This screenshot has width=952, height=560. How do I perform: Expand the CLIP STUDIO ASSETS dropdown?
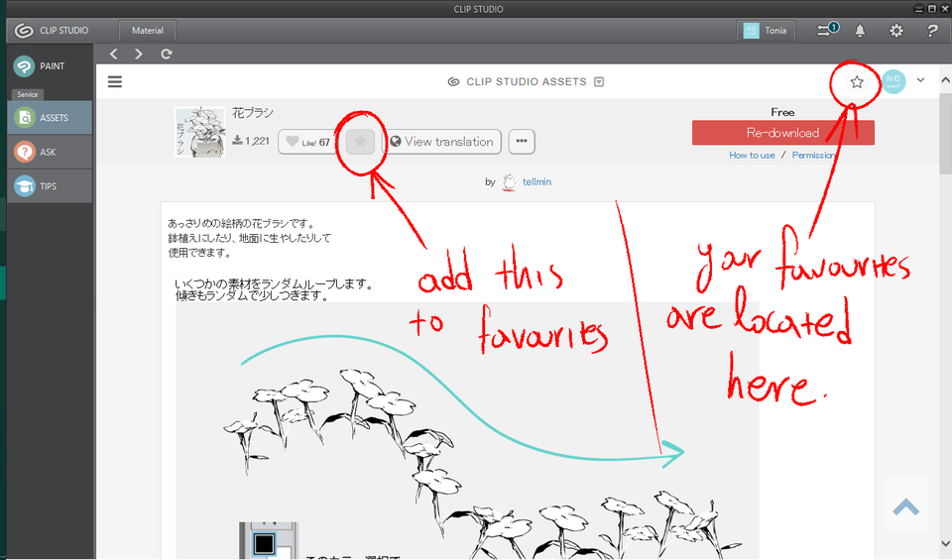(x=599, y=82)
